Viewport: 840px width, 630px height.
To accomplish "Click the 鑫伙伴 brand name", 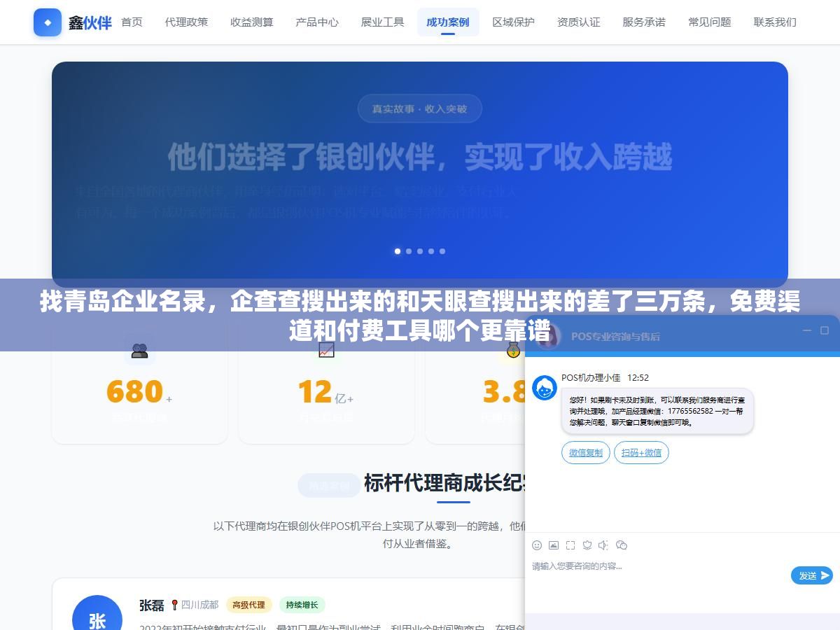I will (x=90, y=22).
